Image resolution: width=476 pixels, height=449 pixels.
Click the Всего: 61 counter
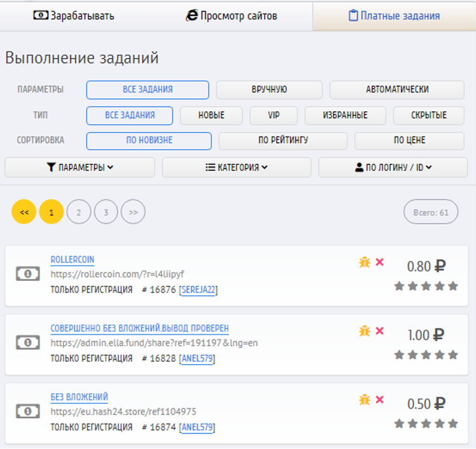431,212
